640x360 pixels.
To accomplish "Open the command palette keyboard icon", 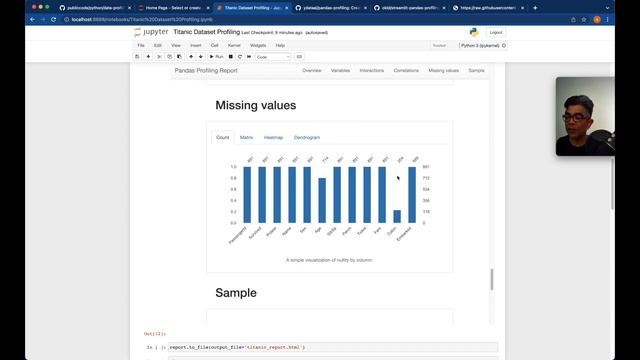I will [299, 57].
